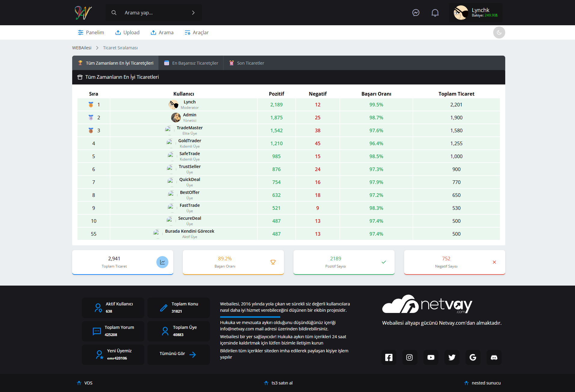Open the Facebook social link
The image size is (575, 392).
[x=389, y=357]
